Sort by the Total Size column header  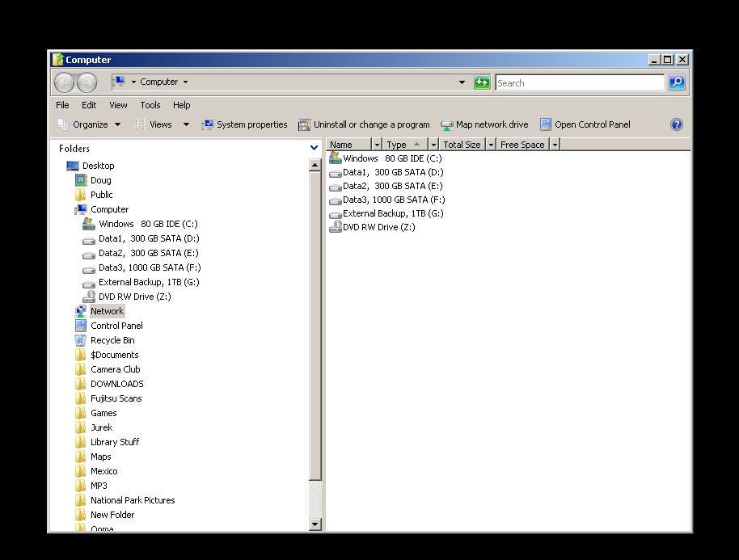462,145
